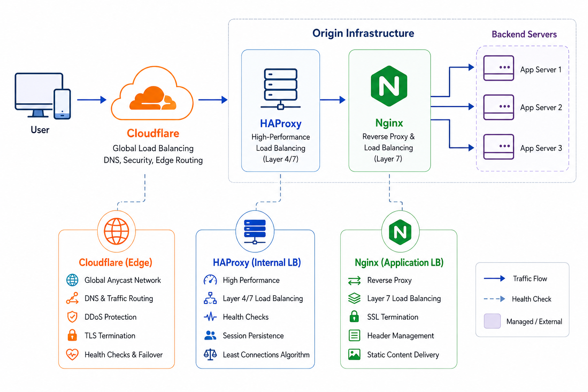Image resolution: width=588 pixels, height=392 pixels.
Task: Click the Global Load Balancing text
Action: pos(153,148)
